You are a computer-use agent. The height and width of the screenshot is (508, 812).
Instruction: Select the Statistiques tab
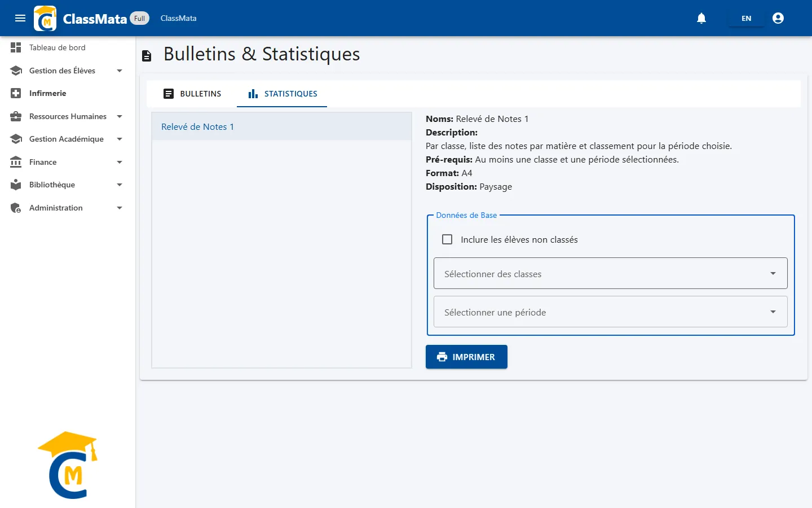[x=282, y=94]
